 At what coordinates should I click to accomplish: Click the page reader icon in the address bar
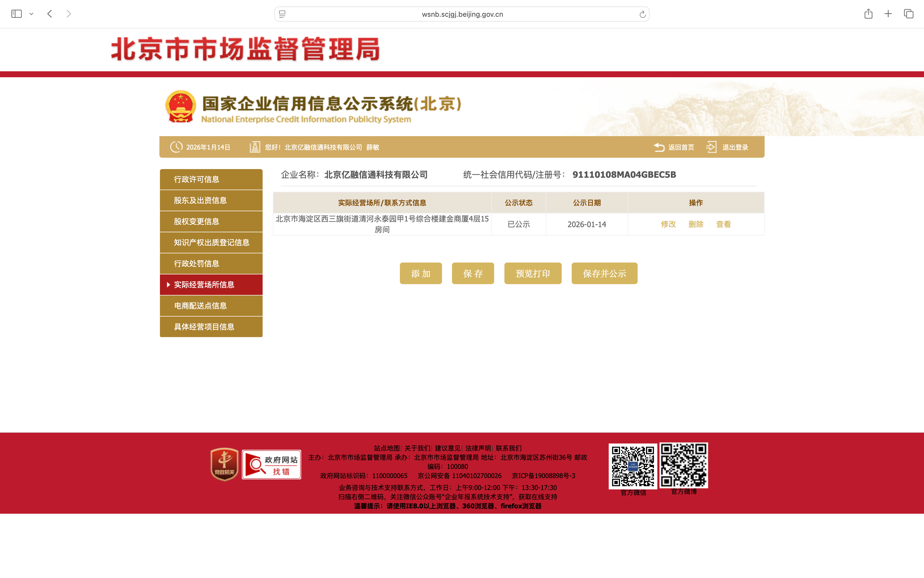coord(282,15)
